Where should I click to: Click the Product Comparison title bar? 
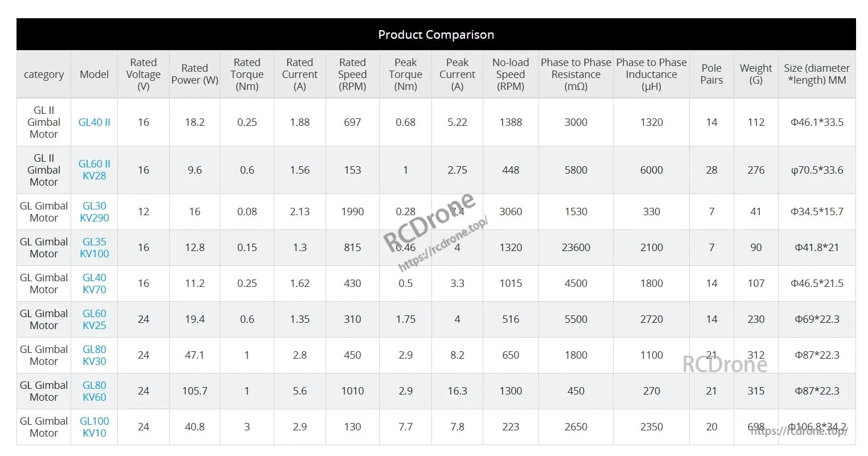(436, 35)
